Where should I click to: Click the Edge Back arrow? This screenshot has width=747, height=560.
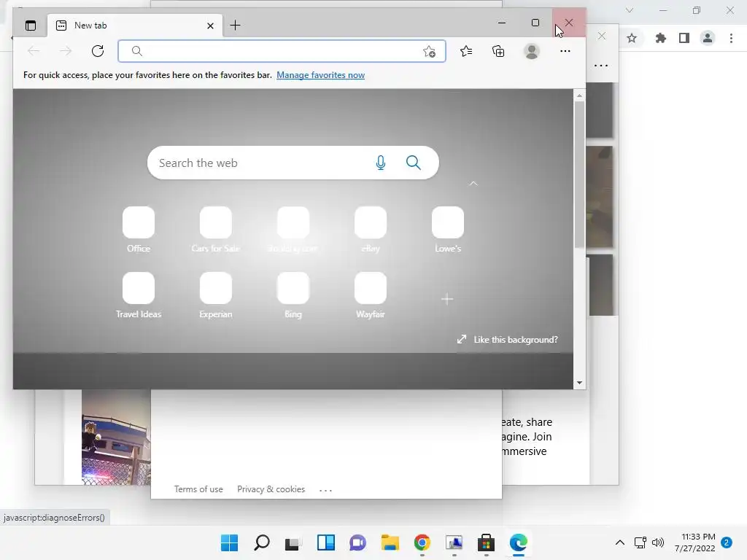[34, 51]
